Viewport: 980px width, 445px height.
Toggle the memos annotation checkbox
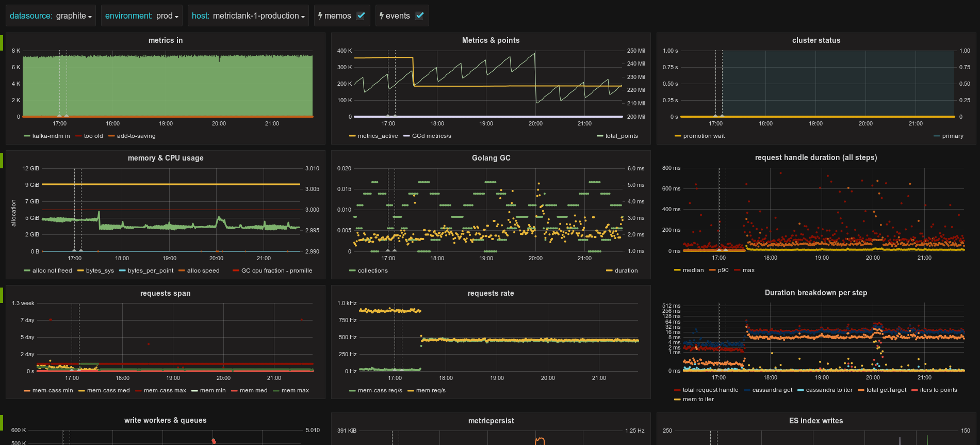tap(361, 15)
